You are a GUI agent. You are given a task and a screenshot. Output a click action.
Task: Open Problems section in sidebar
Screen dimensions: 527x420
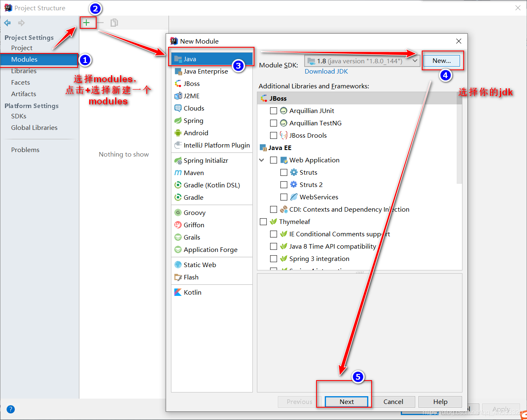point(25,150)
